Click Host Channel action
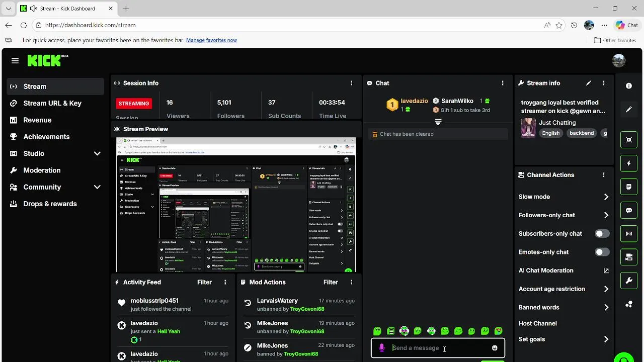This screenshot has width=644, height=362. click(x=537, y=323)
